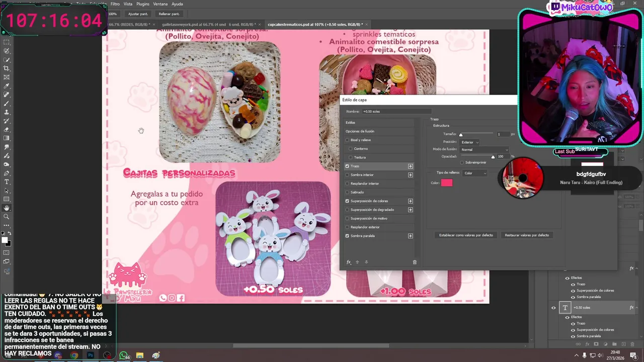Open the edit toolbar three-dots menu
Image resolution: width=644 pixels, height=362 pixels.
(7, 226)
